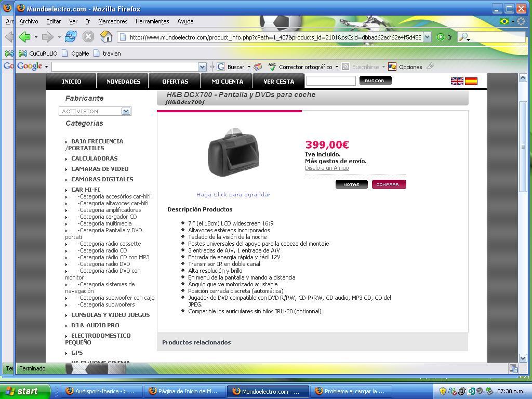Expand the Corrector ortográfico dropdown arrow
The height and width of the screenshot is (399, 532).
[337, 67]
